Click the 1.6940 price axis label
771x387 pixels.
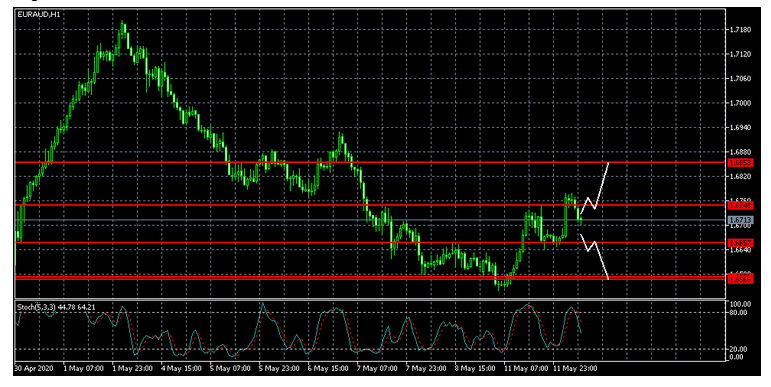pyautogui.click(x=740, y=128)
